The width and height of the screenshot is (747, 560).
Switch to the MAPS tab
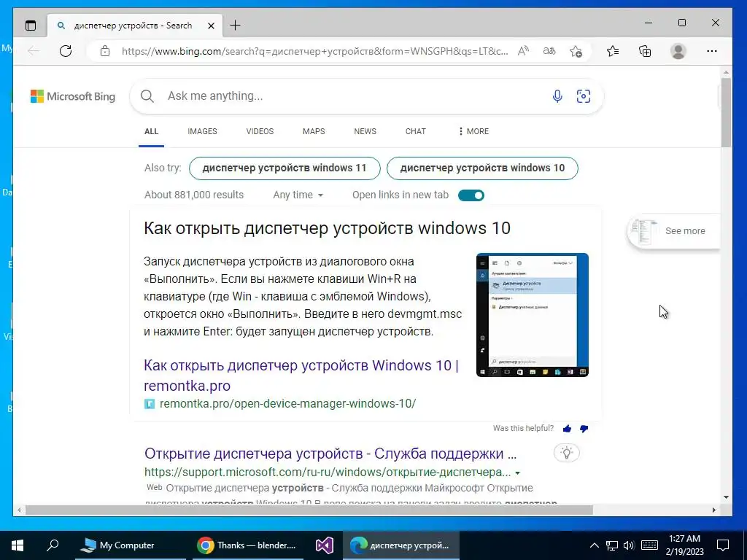[x=314, y=131]
